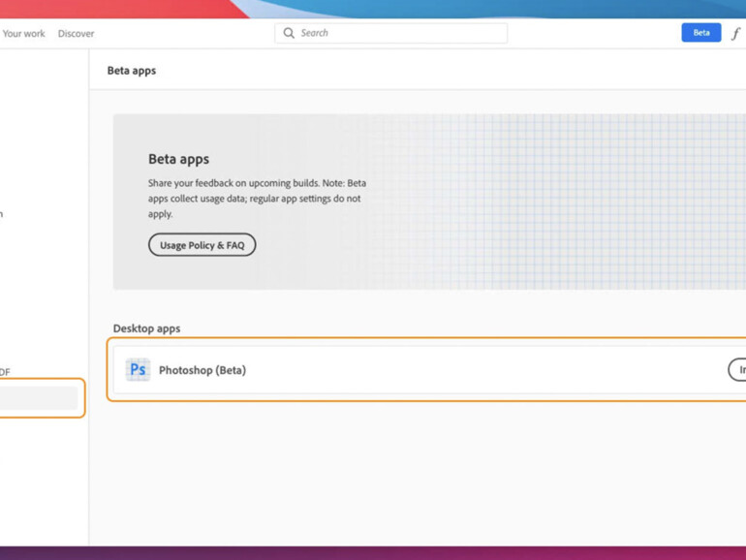Open Usage Policy & FAQ
The height and width of the screenshot is (560, 746).
pyautogui.click(x=202, y=245)
